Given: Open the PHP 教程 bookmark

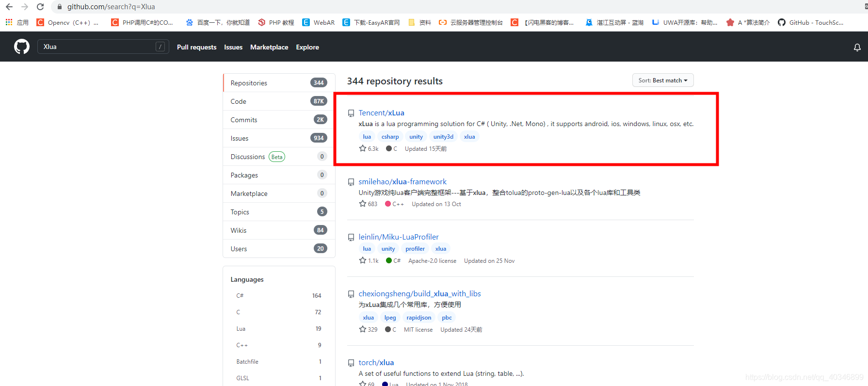Looking at the screenshot, I should [x=276, y=22].
